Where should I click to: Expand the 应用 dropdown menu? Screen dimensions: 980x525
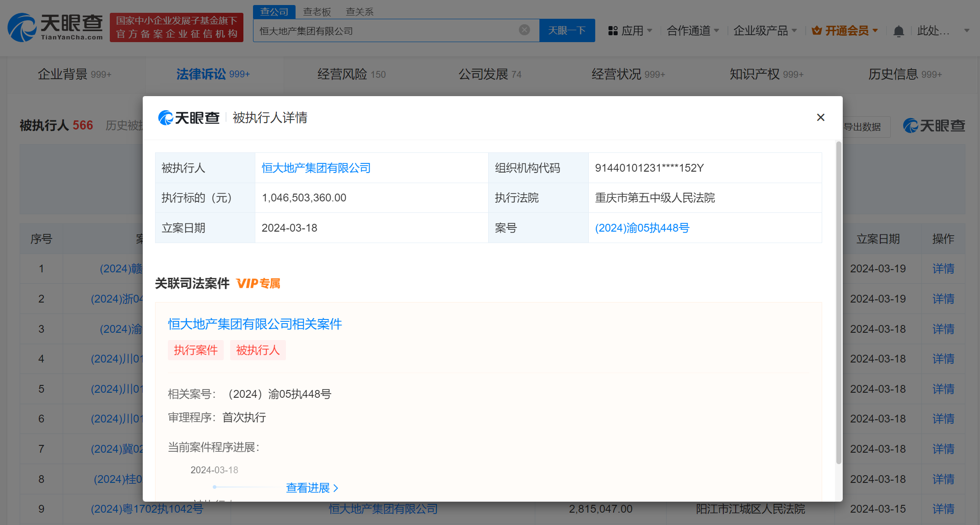coord(650,31)
